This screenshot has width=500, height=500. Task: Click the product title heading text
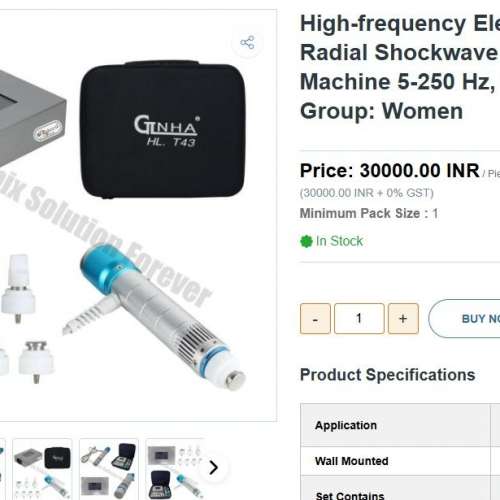click(400, 67)
